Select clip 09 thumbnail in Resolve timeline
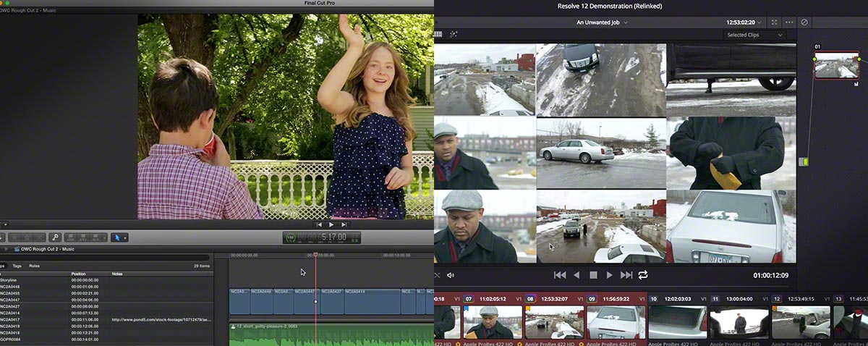 point(616,322)
